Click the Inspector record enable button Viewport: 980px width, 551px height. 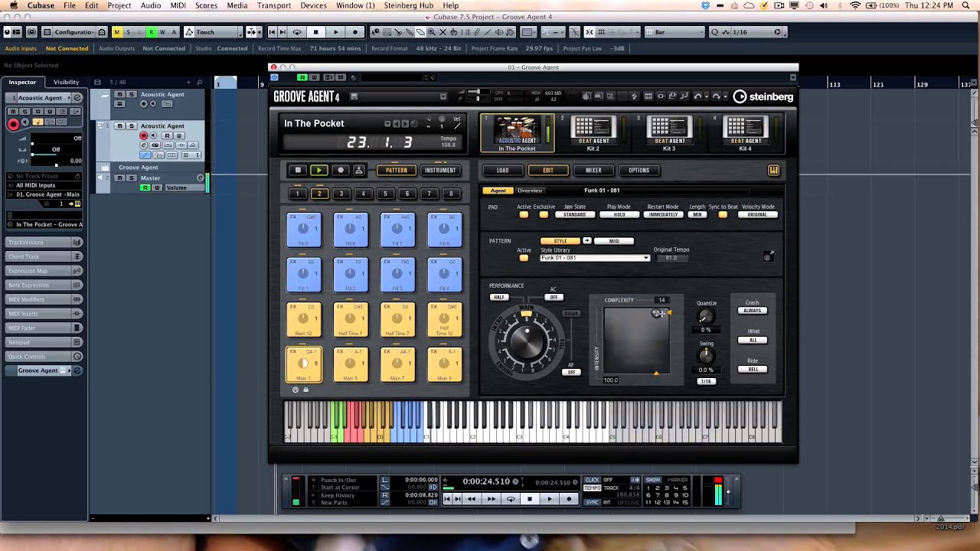point(13,124)
